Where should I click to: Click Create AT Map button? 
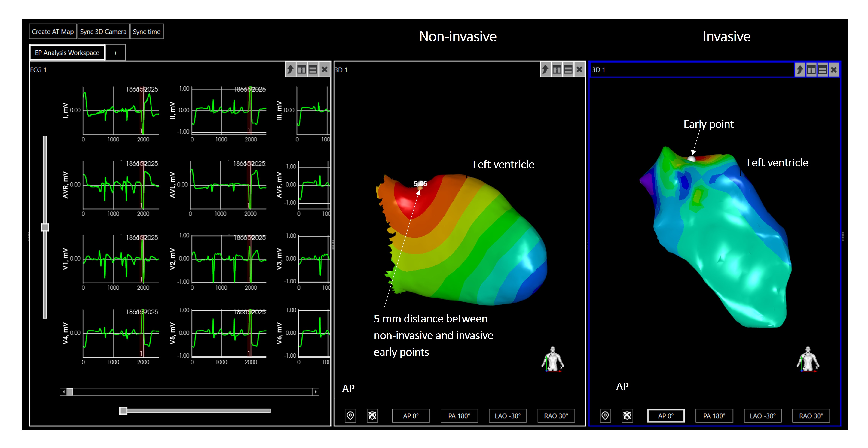(53, 32)
